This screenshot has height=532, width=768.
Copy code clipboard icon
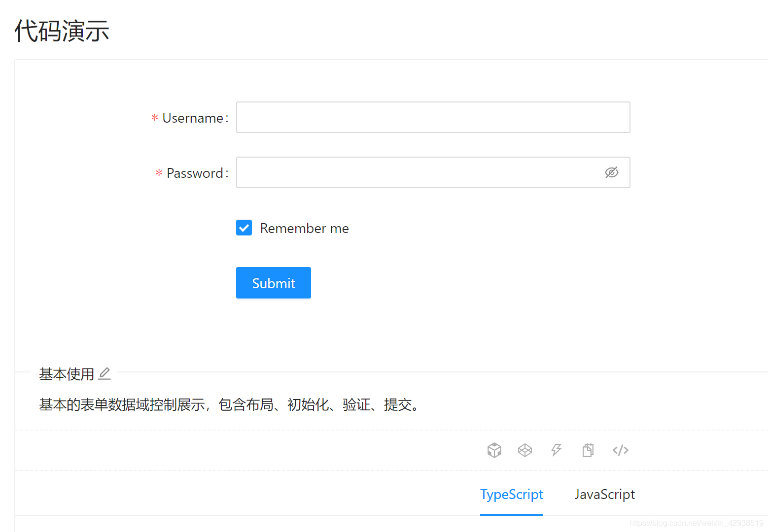tap(588, 450)
